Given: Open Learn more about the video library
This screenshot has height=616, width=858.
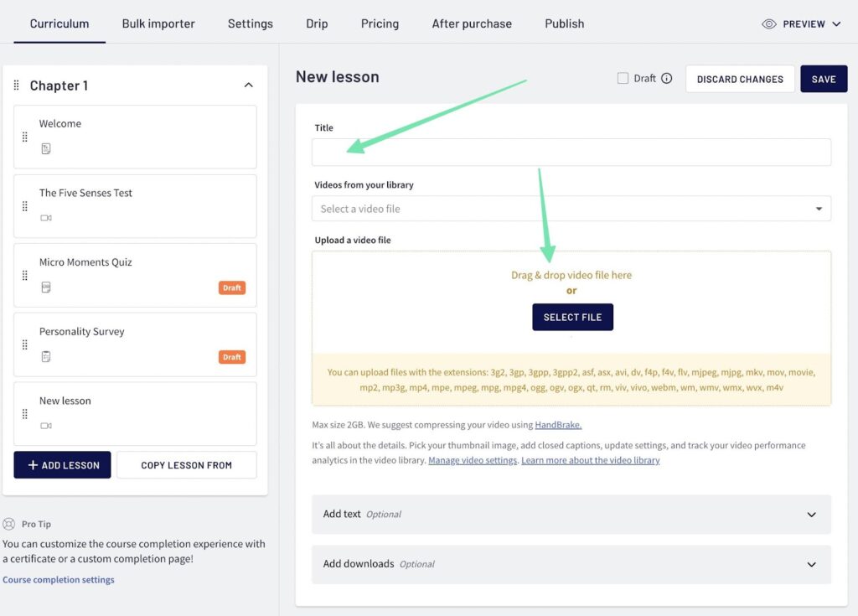Looking at the screenshot, I should pyautogui.click(x=591, y=460).
